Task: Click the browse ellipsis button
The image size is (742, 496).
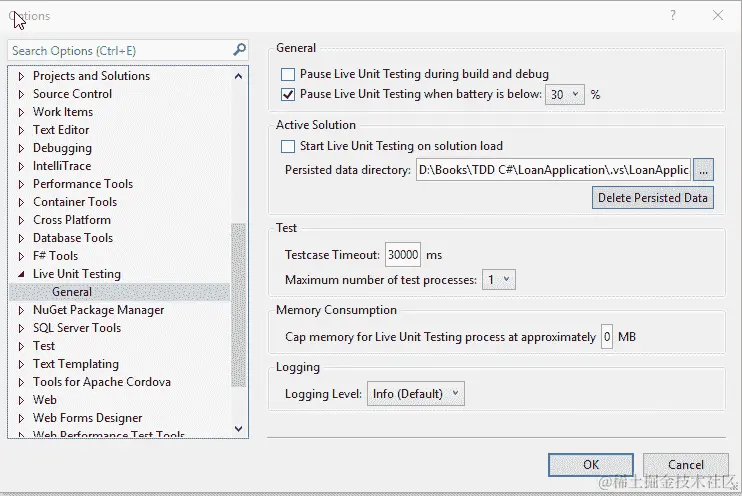Action: pyautogui.click(x=703, y=170)
